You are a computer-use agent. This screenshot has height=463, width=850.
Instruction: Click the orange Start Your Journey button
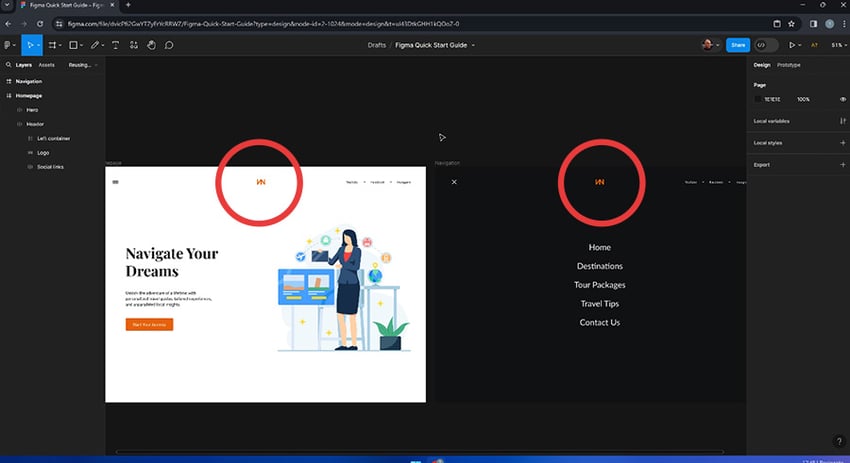[x=150, y=324]
